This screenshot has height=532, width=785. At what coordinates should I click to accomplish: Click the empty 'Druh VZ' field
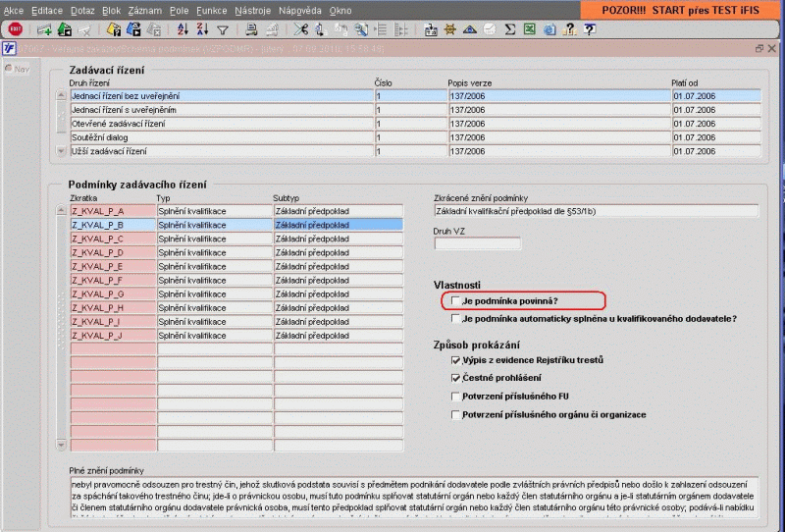[477, 243]
